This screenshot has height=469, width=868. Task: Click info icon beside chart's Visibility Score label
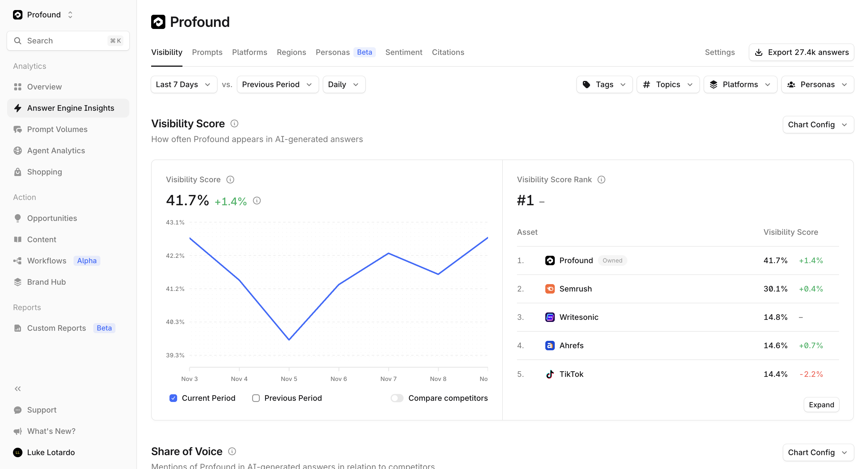point(230,180)
